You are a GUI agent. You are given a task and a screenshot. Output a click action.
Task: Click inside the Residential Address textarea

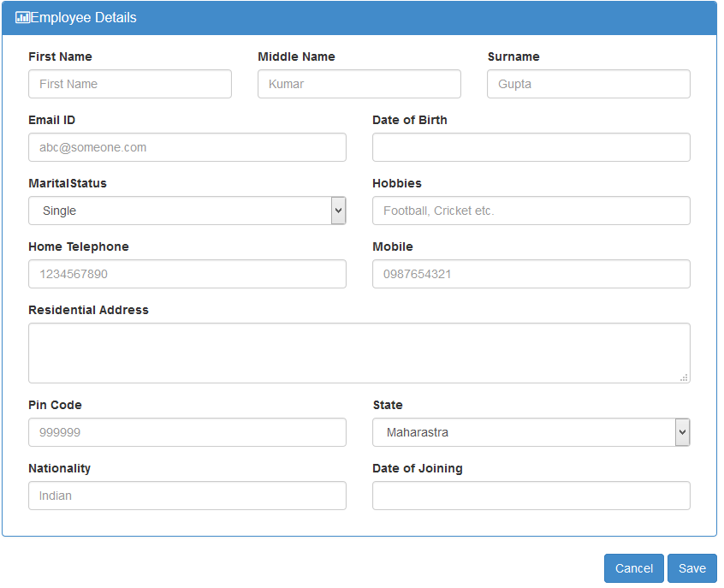point(359,353)
